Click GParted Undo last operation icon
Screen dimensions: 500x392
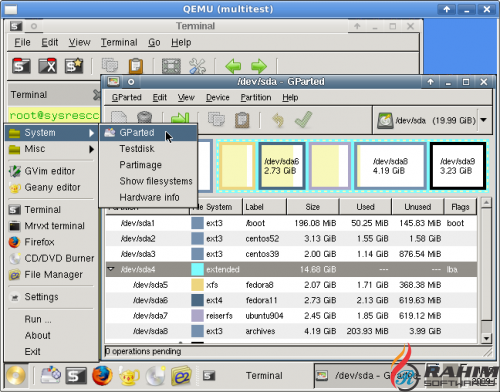click(278, 120)
